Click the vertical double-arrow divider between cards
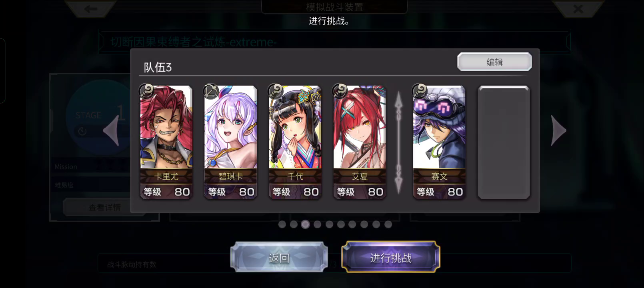Image resolution: width=644 pixels, height=288 pixels. point(399,142)
